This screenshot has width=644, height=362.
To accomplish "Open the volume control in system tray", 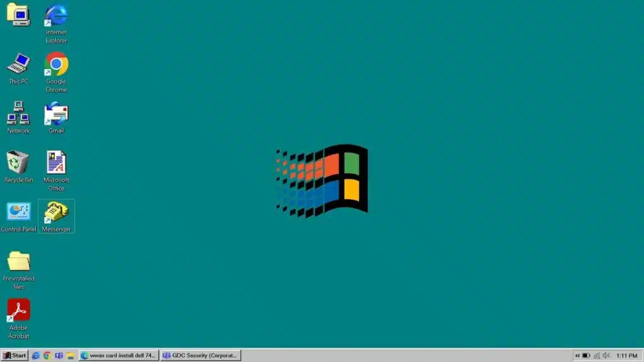I will [606, 356].
